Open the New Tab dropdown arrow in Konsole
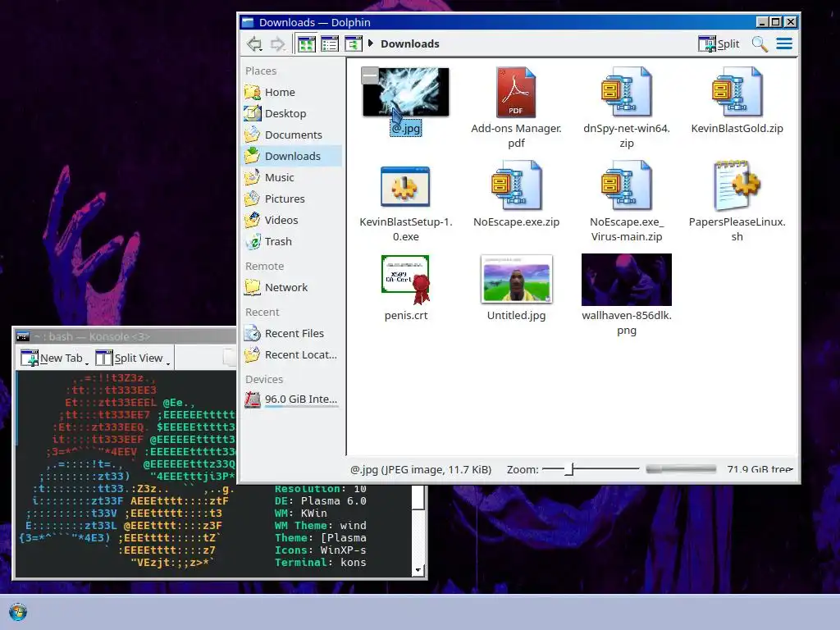Viewport: 840px width, 630px height. click(87, 363)
